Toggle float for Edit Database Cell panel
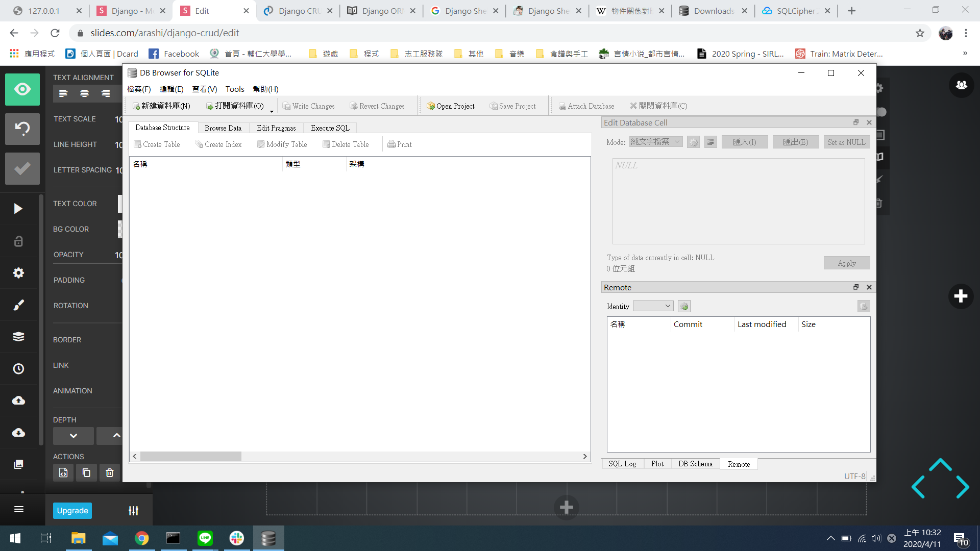 pos(856,122)
